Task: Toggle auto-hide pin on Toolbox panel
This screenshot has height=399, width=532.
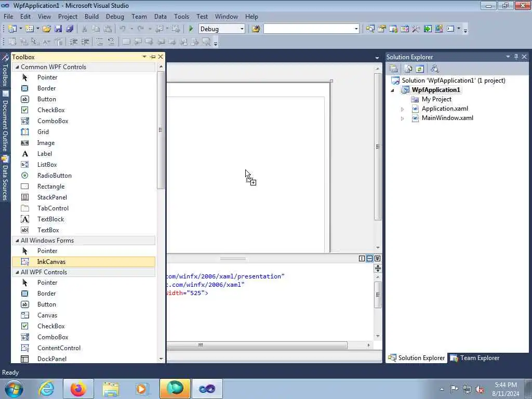Action: pyautogui.click(x=153, y=57)
